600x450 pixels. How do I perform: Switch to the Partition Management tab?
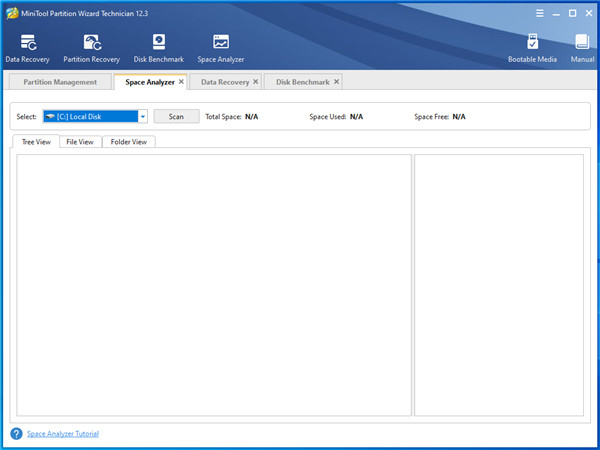(x=60, y=82)
